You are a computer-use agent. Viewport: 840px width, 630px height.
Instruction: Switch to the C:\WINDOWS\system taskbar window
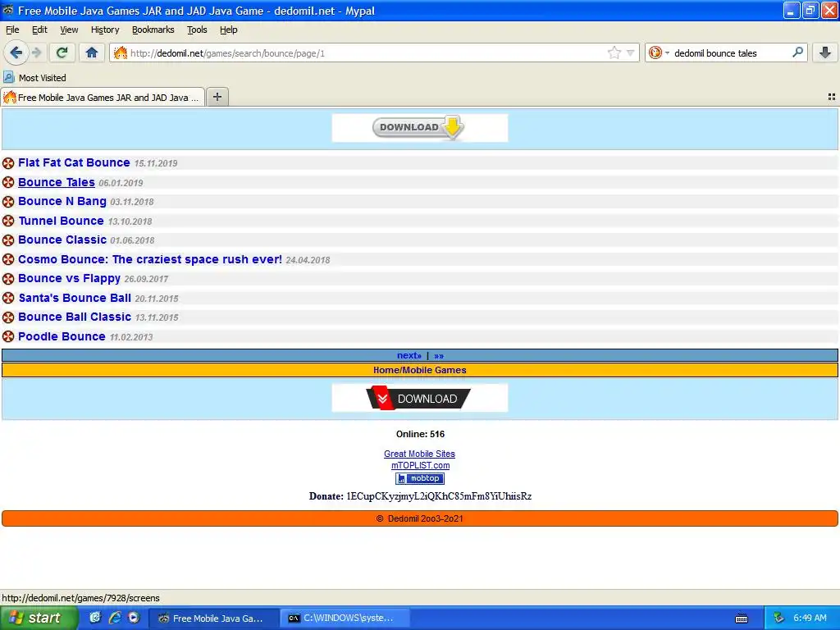point(345,618)
